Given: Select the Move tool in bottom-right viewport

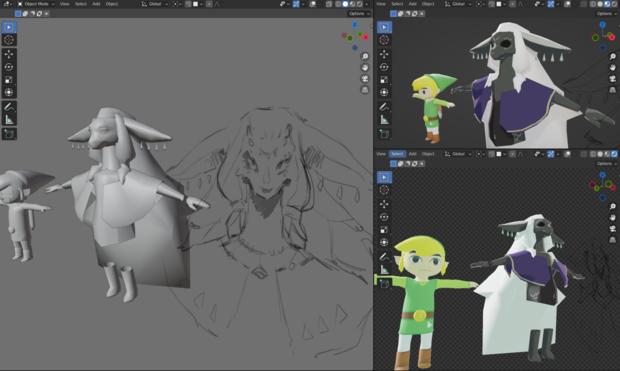Looking at the screenshot, I should tap(384, 204).
